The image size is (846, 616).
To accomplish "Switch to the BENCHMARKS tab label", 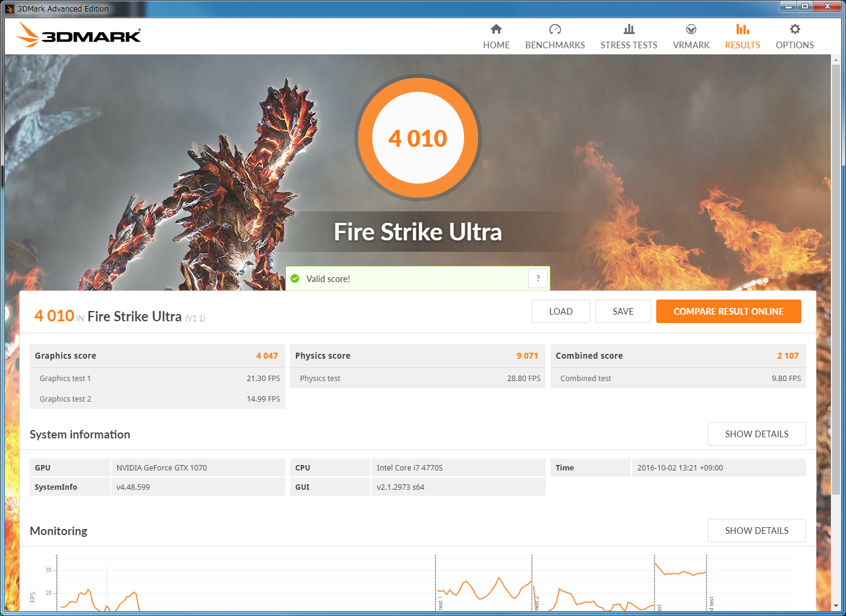I will (555, 45).
